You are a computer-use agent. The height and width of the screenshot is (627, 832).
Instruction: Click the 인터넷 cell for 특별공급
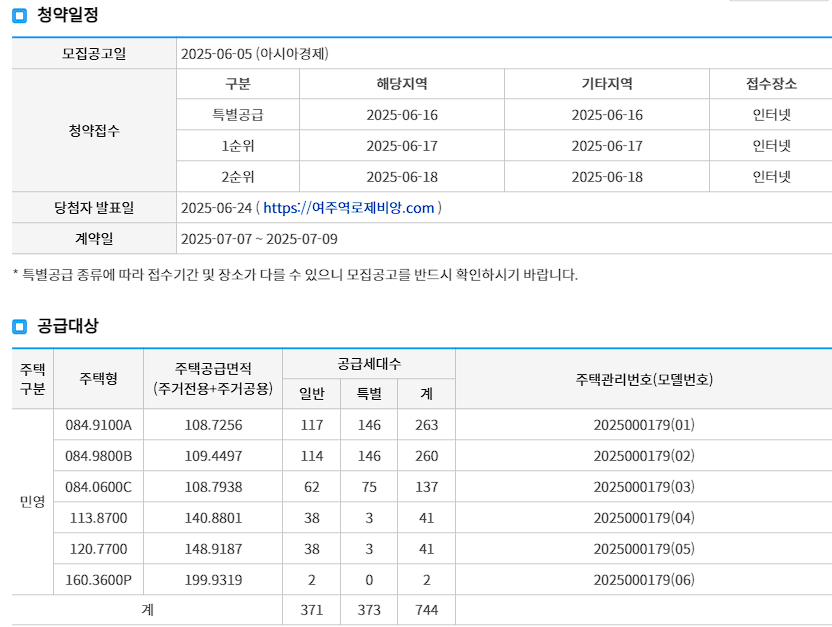pos(771,114)
